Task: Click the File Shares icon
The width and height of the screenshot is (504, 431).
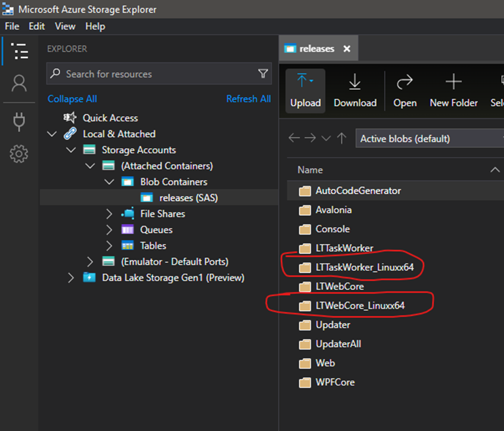Action: [x=128, y=214]
